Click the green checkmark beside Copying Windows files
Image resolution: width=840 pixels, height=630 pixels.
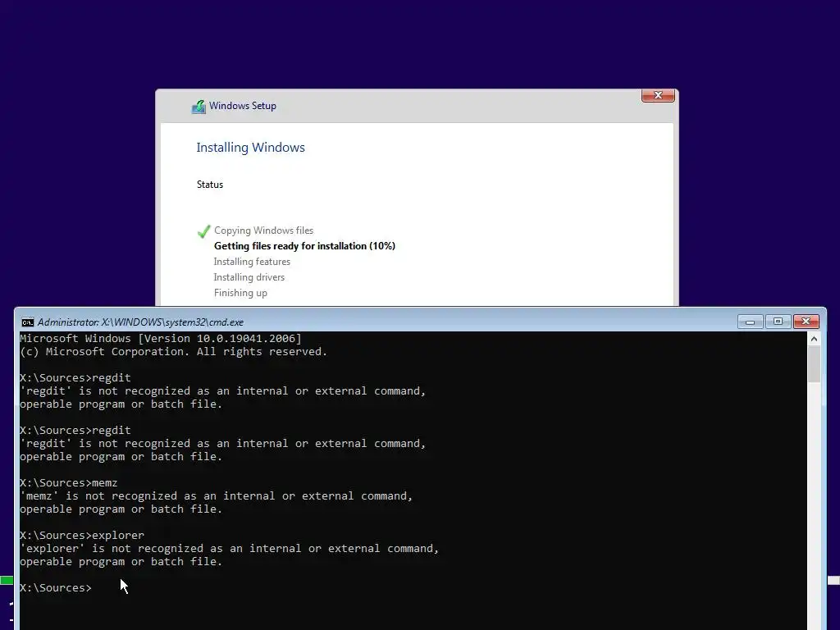[x=203, y=231]
